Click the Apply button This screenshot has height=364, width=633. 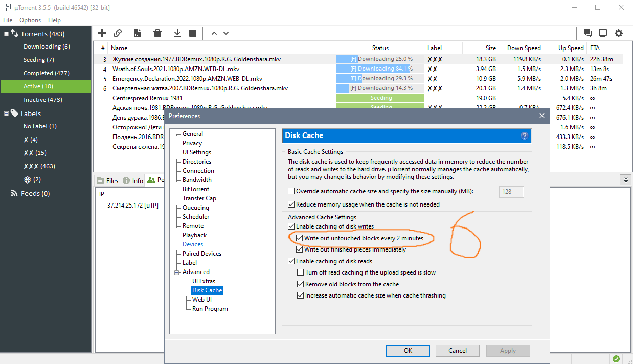[508, 351]
